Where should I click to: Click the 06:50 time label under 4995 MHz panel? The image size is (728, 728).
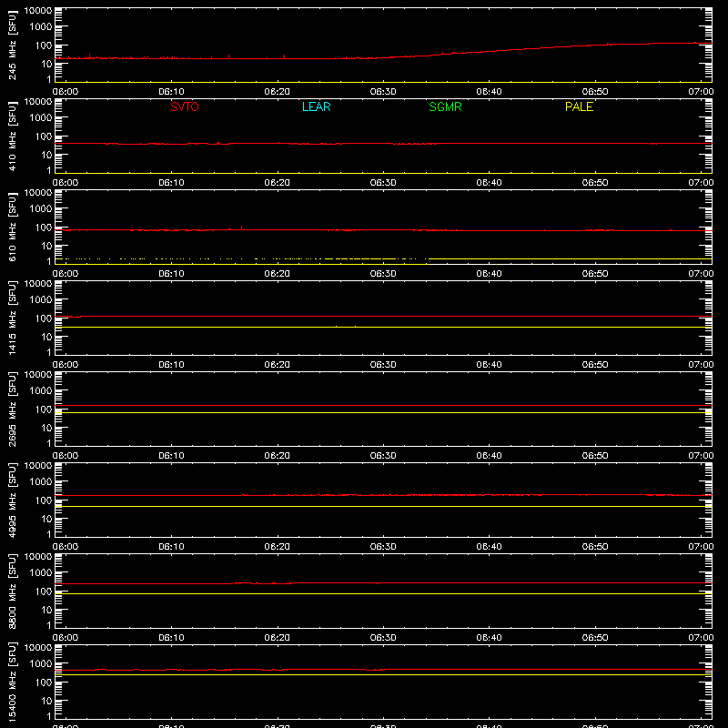(595, 547)
